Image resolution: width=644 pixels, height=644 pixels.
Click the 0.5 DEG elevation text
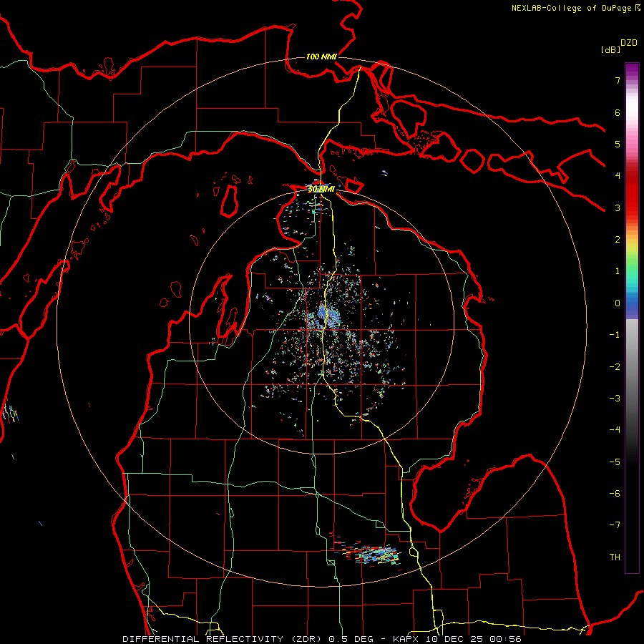[351, 639]
